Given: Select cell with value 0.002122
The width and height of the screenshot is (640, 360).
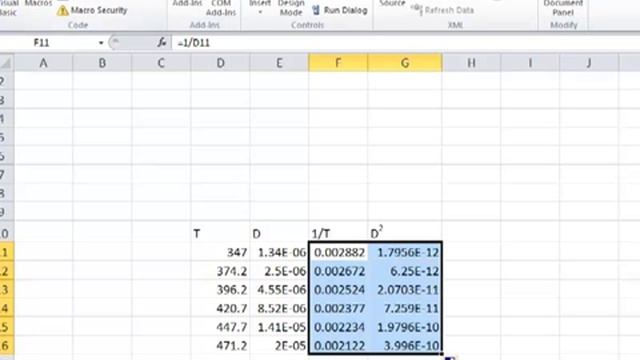Looking at the screenshot, I should click(338, 346).
